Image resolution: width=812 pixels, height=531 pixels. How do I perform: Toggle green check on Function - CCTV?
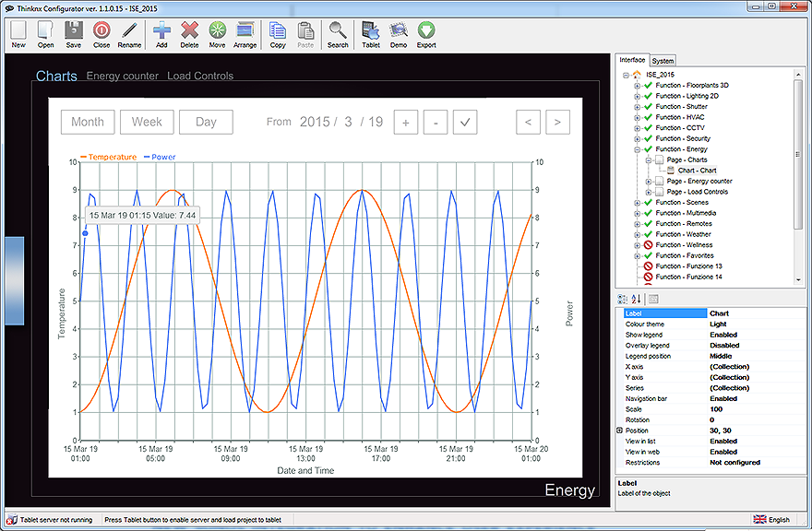click(x=648, y=127)
